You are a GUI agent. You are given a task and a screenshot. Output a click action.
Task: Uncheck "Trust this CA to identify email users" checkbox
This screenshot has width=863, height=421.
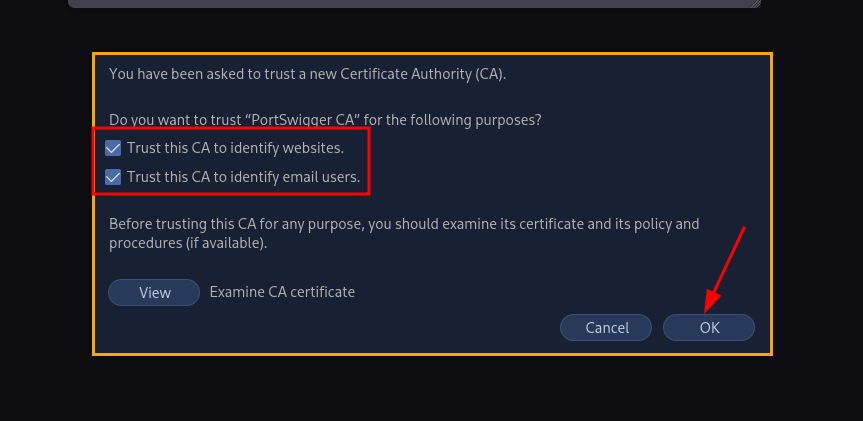(113, 178)
